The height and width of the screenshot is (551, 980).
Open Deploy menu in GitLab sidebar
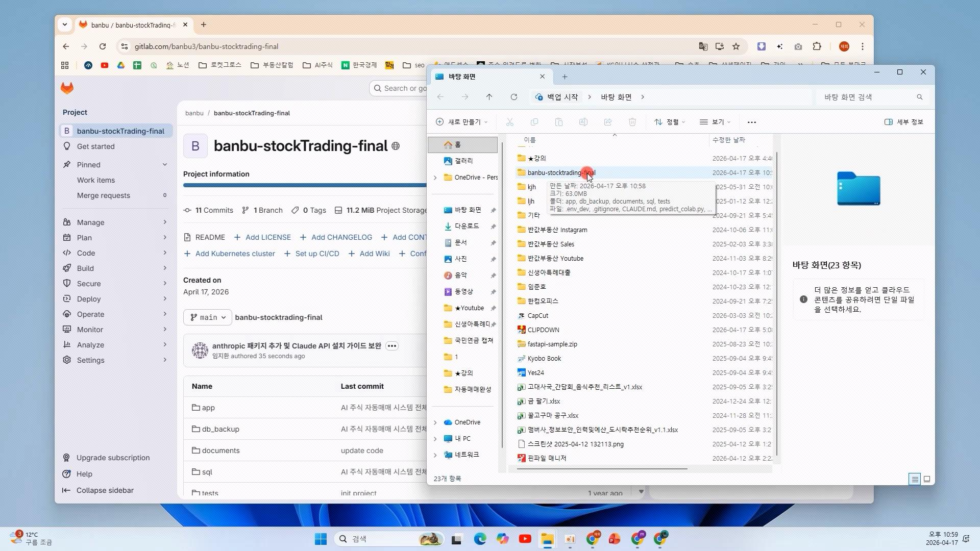coord(115,299)
